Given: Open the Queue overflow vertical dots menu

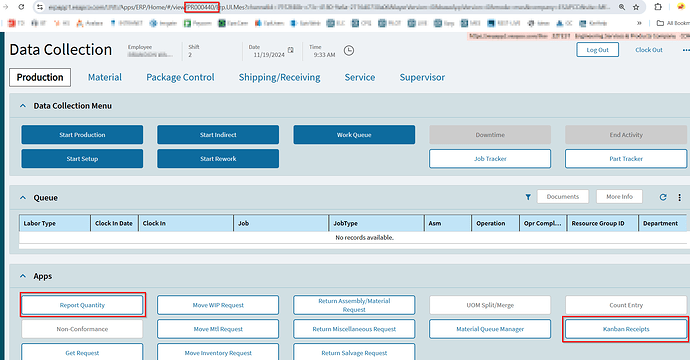Looking at the screenshot, I should pyautogui.click(x=679, y=197).
